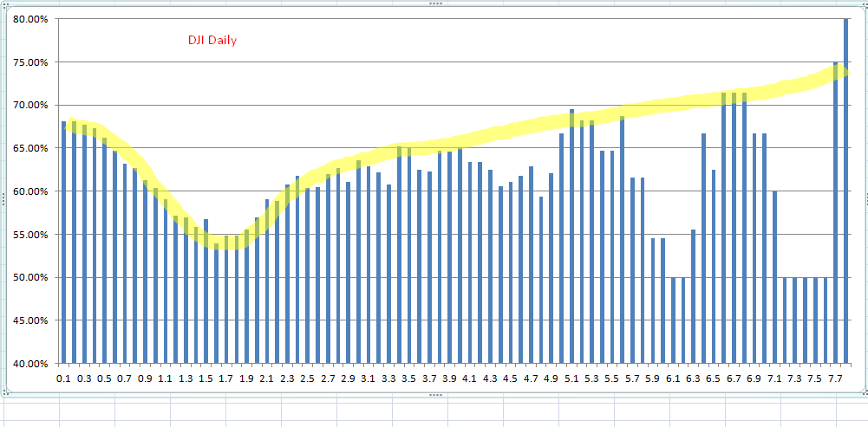Grab the chart's bottom-center sizing handle dots
The image size is (868, 427).
click(435, 395)
